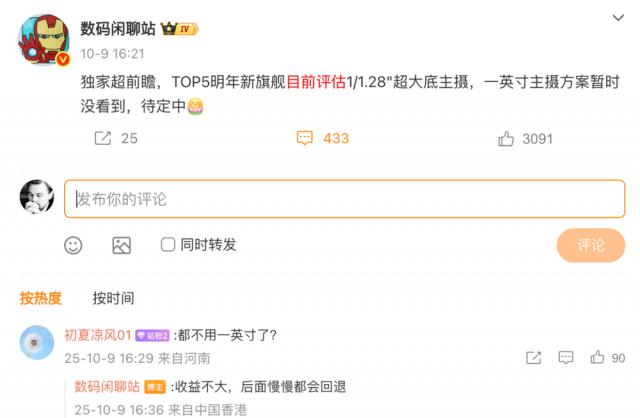
Task: Open the post options chevron menu
Action: tap(618, 18)
